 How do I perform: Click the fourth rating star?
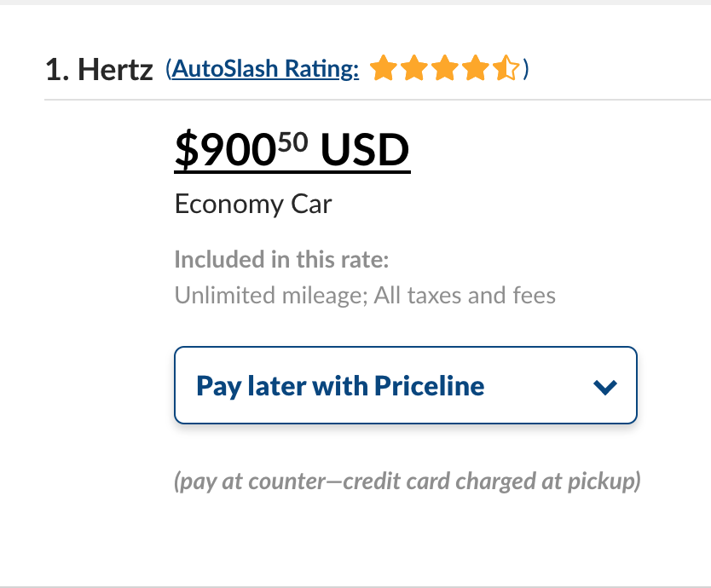tap(475, 68)
